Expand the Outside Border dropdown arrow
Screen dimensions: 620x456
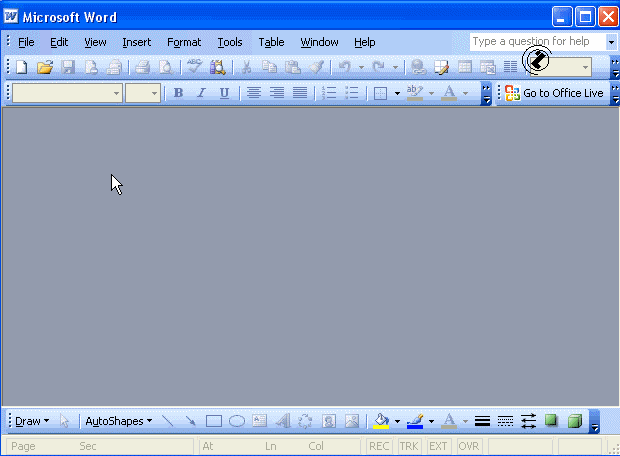coord(397,93)
